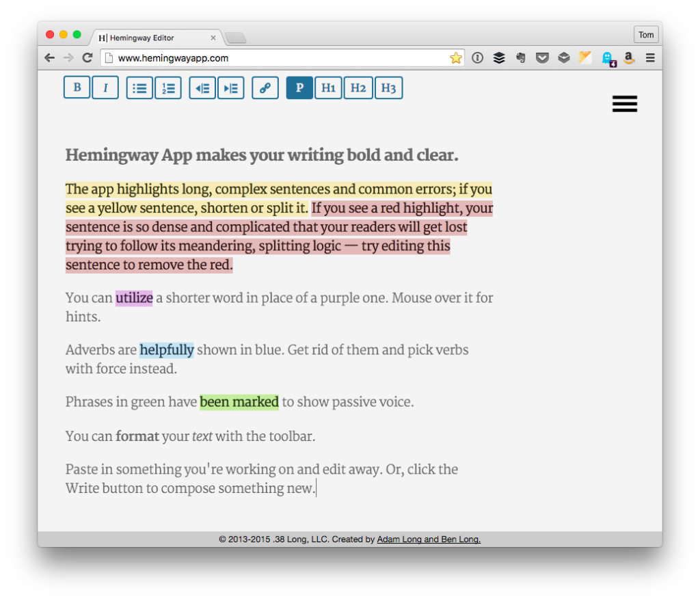Viewport: 700px width, 601px height.
Task: Click the green phrase been marked
Action: point(239,402)
